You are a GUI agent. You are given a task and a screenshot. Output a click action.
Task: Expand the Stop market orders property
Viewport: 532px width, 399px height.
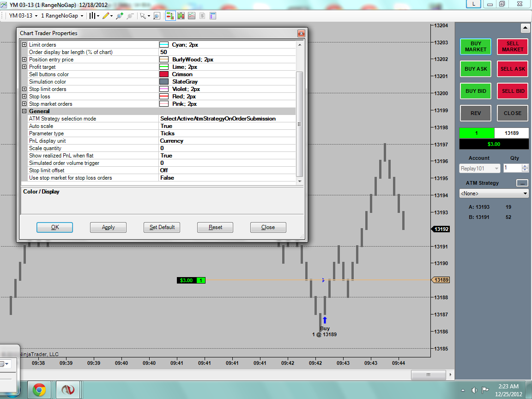24,104
